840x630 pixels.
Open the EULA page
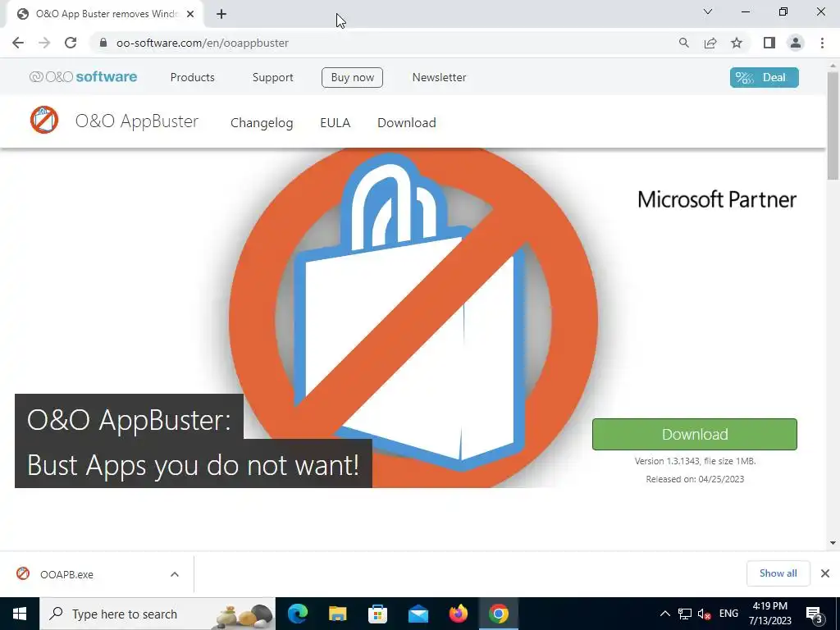(335, 123)
